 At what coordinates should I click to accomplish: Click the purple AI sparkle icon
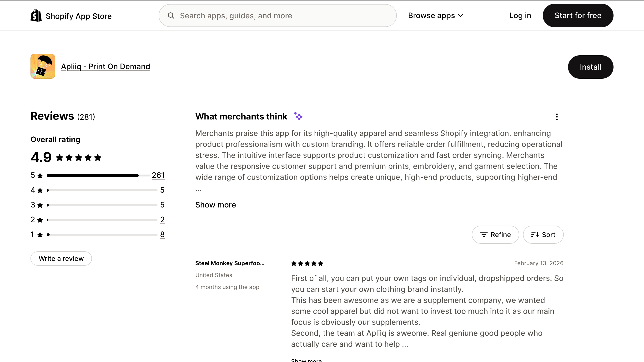(x=298, y=116)
